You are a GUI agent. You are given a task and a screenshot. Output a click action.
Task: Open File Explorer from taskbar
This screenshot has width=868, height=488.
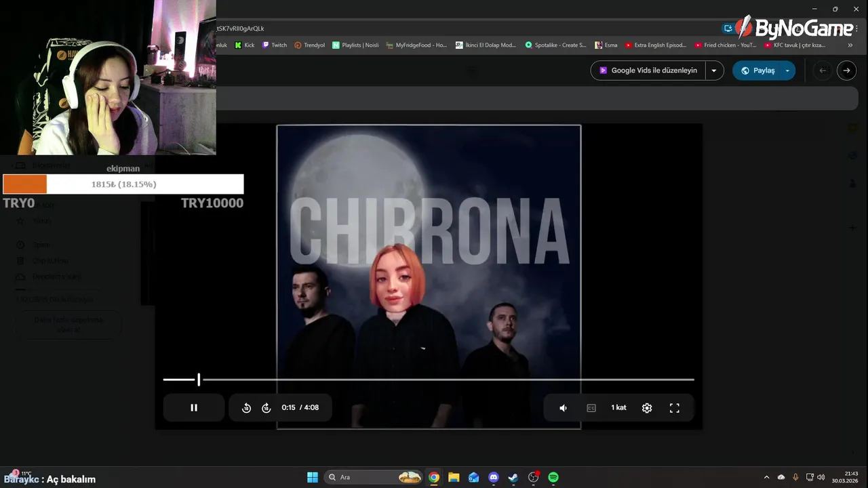(x=454, y=477)
